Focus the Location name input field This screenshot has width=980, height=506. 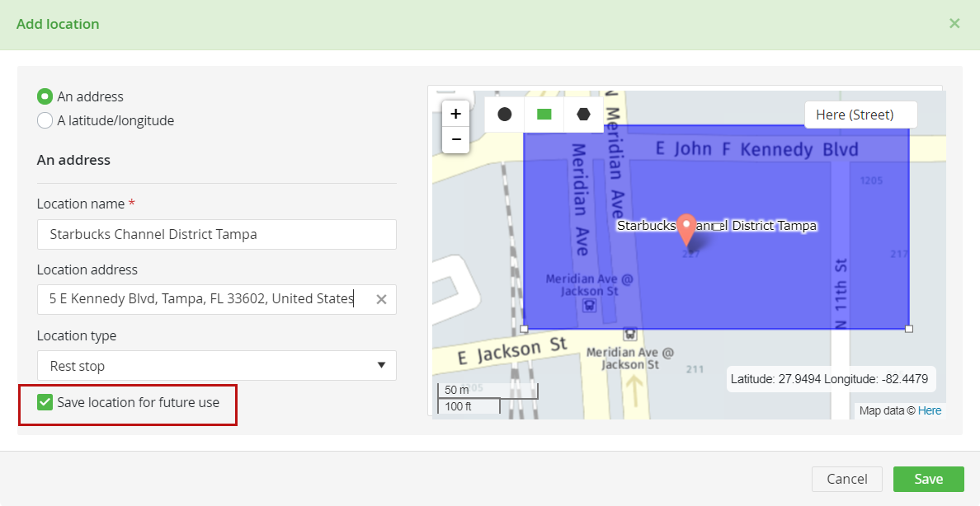(216, 234)
